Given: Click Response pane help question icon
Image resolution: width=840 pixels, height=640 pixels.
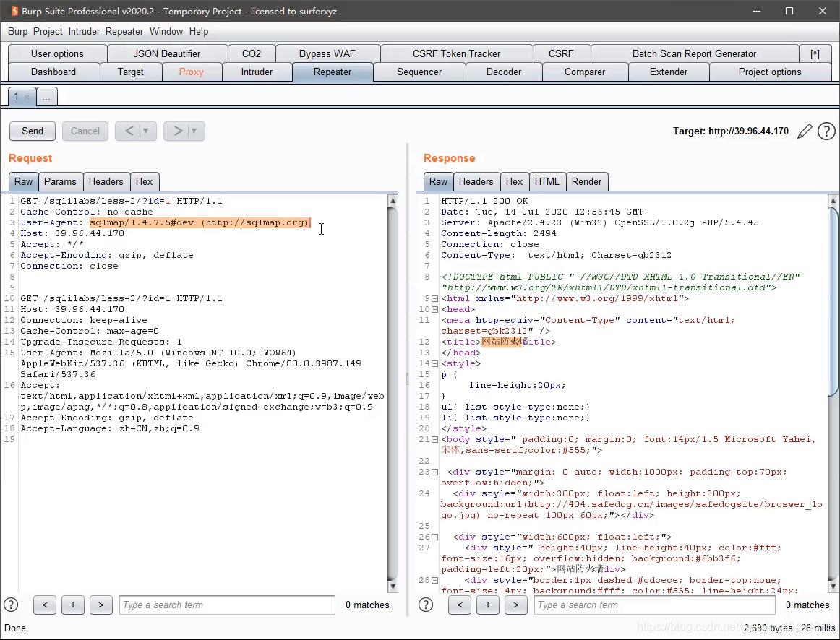Looking at the screenshot, I should point(425,605).
